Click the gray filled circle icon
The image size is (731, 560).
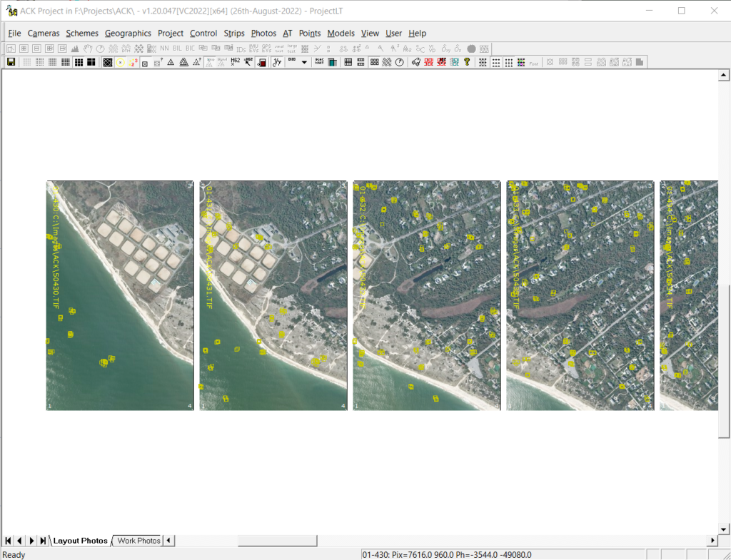click(471, 49)
